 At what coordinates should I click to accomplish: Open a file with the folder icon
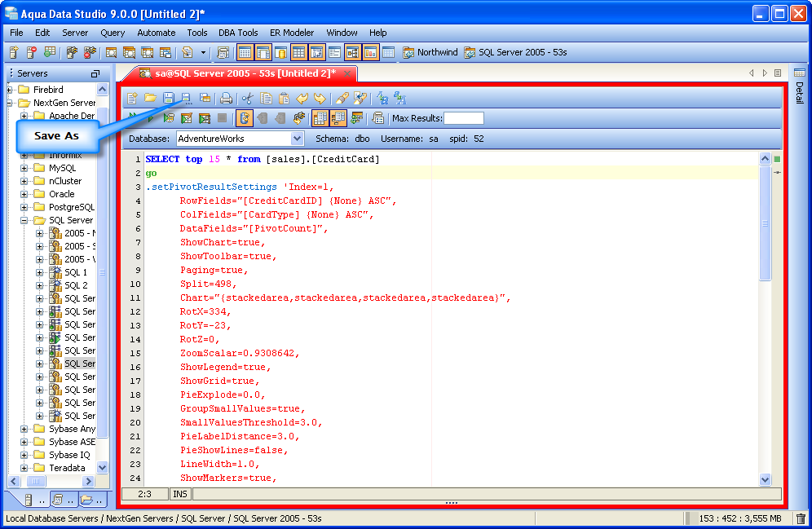[150, 98]
